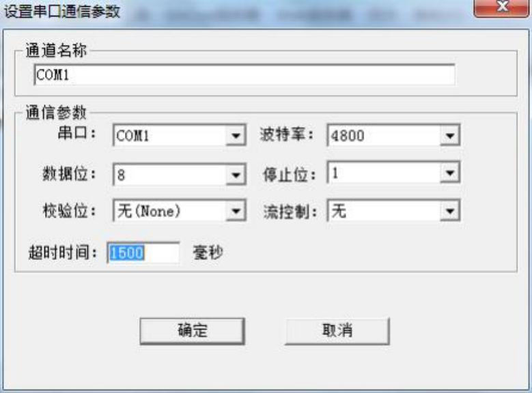
Task: Click the 毫秒 unit label
Action: coord(208,252)
